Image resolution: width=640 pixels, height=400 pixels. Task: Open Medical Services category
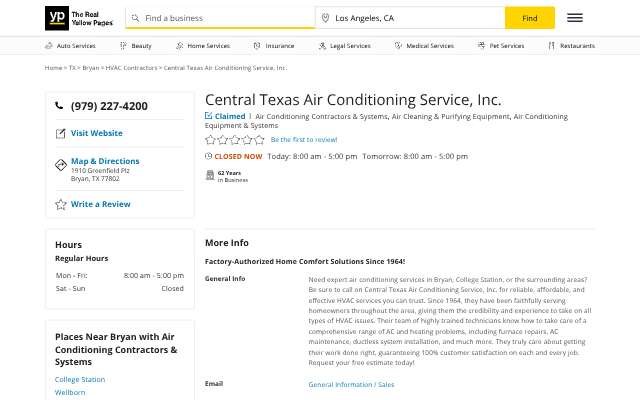(x=424, y=46)
